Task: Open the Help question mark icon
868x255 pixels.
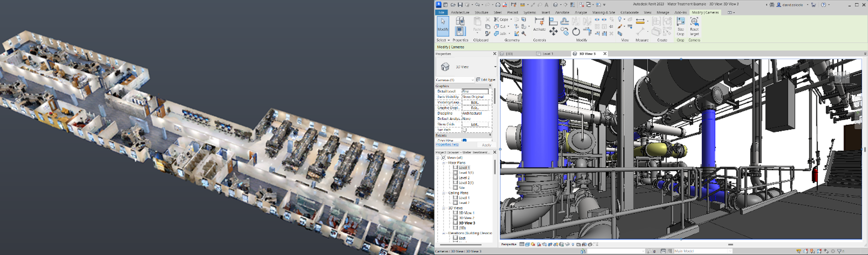Action: tap(823, 5)
